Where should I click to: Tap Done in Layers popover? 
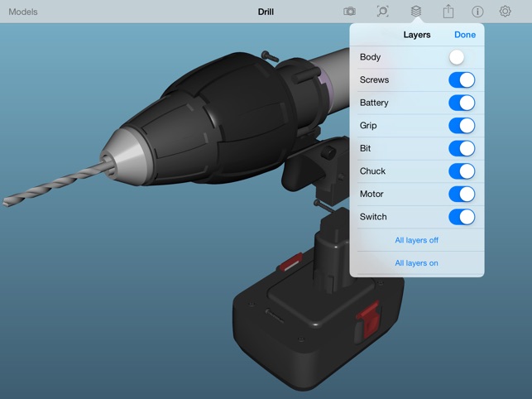pyautogui.click(x=465, y=35)
